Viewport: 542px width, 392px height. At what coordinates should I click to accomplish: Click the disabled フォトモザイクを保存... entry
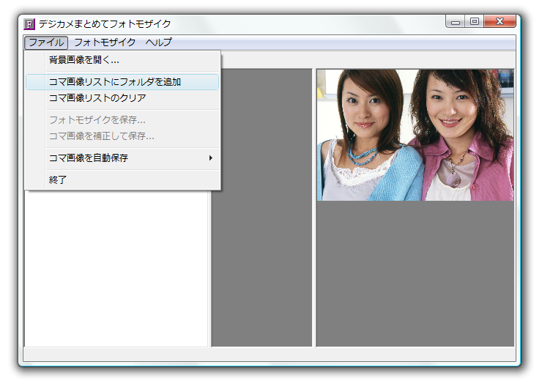(122, 120)
